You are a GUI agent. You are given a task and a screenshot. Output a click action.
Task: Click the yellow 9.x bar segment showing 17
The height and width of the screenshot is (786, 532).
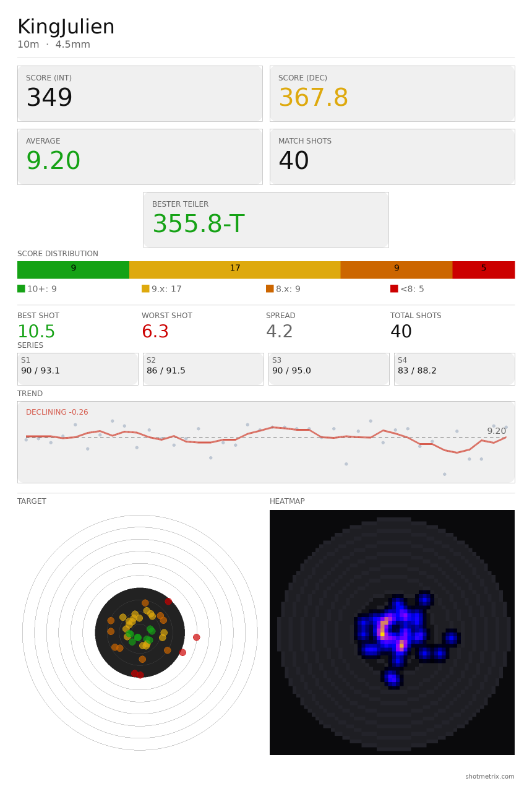tap(235, 270)
